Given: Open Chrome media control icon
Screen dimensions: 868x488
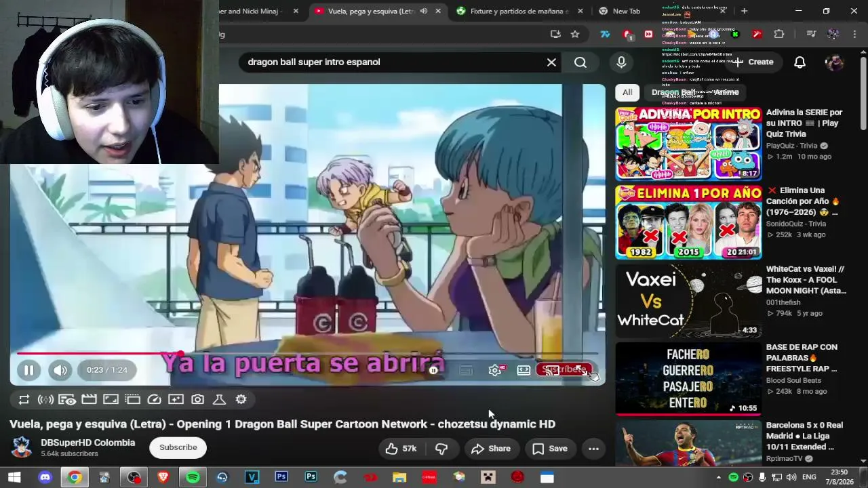Looking at the screenshot, I should pyautogui.click(x=811, y=34).
